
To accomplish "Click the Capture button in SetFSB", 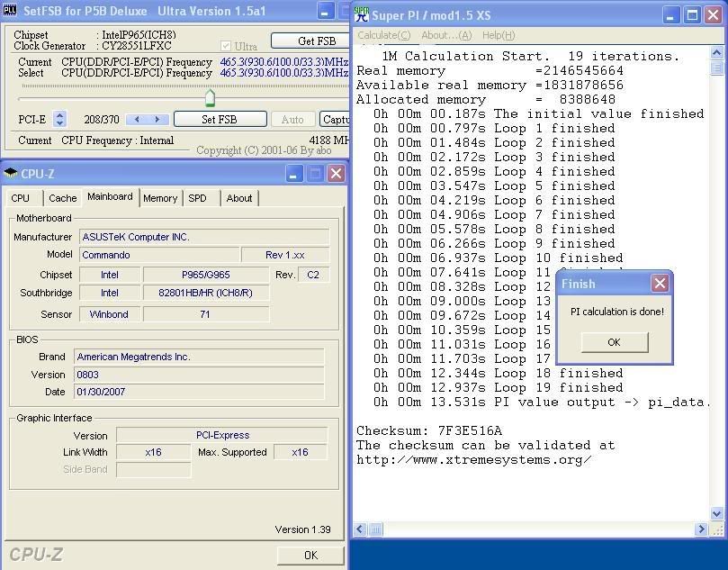I will tap(334, 120).
